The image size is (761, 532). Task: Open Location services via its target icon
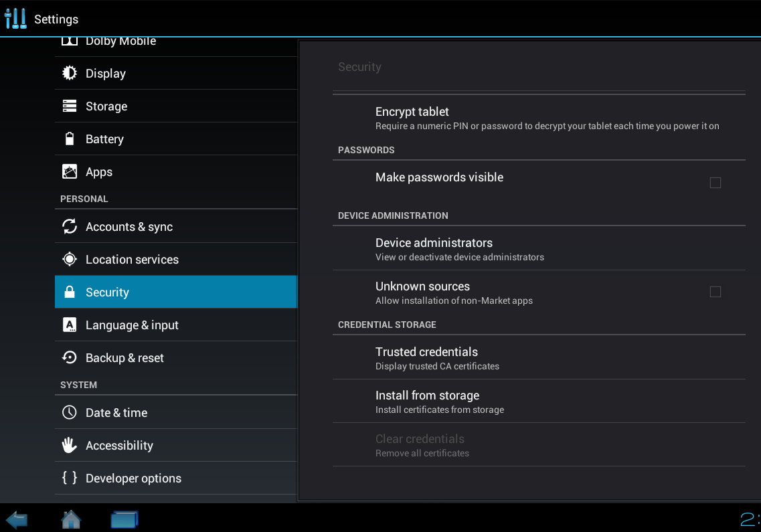click(70, 259)
